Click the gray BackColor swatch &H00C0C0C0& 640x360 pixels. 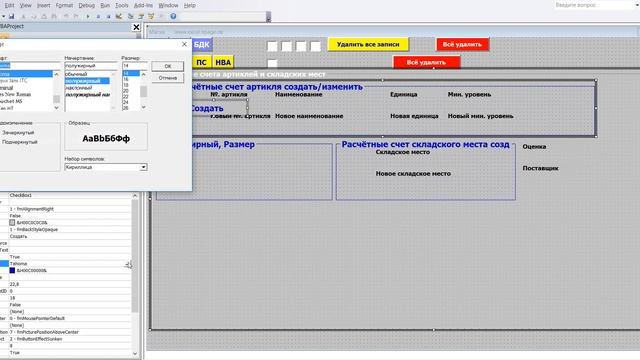coord(12,222)
